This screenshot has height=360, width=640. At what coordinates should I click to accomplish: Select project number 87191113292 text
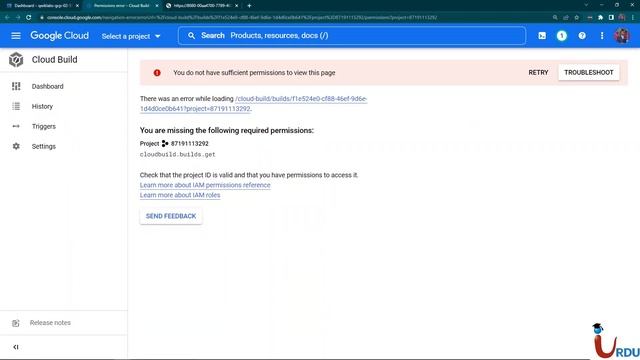point(189,144)
